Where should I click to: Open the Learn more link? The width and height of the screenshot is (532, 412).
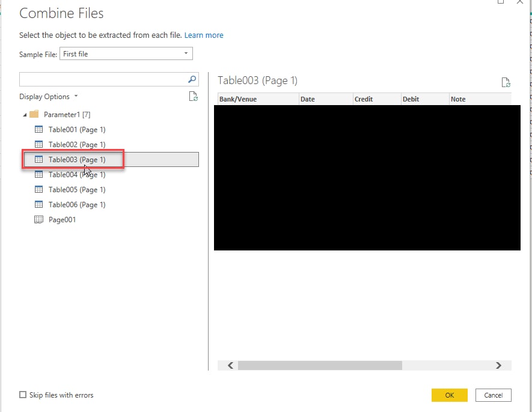point(204,35)
